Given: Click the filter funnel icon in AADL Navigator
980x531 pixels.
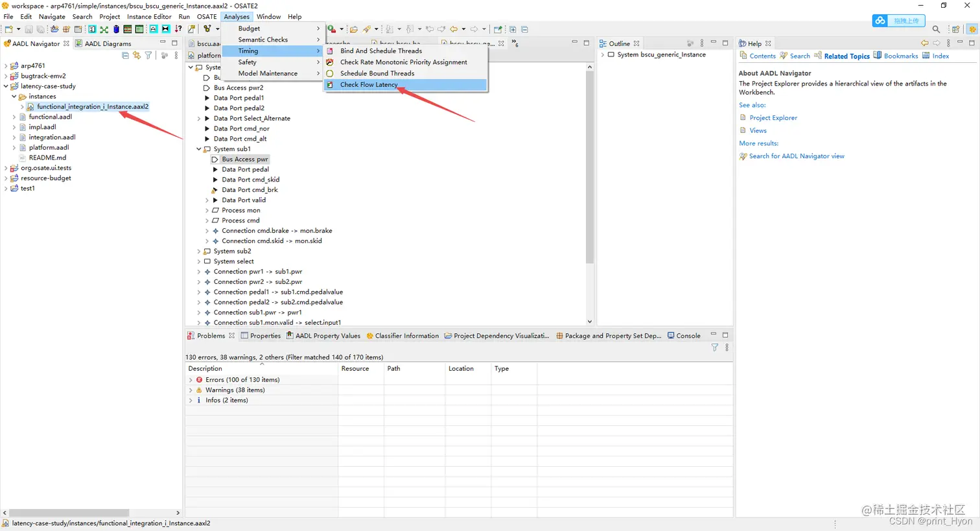Looking at the screenshot, I should (x=148, y=56).
